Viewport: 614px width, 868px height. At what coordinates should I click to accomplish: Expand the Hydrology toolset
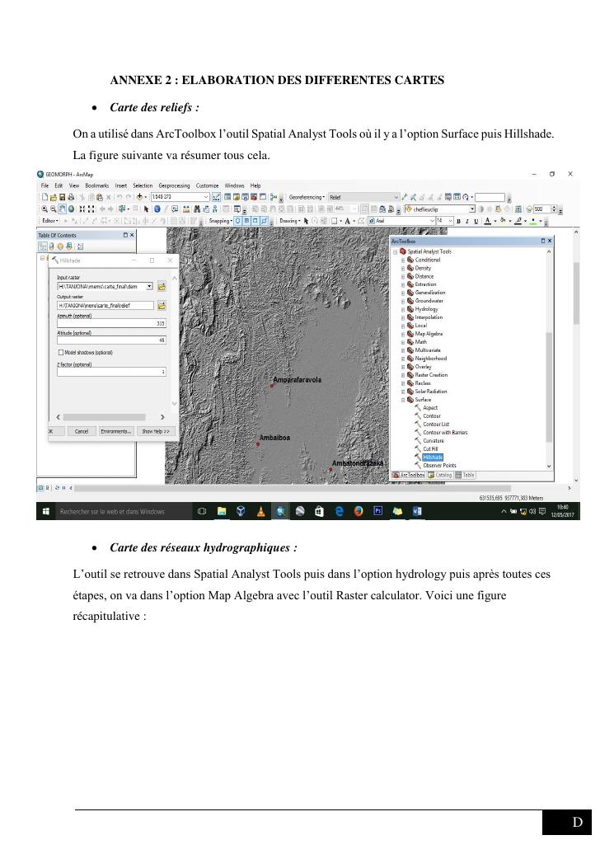403,309
